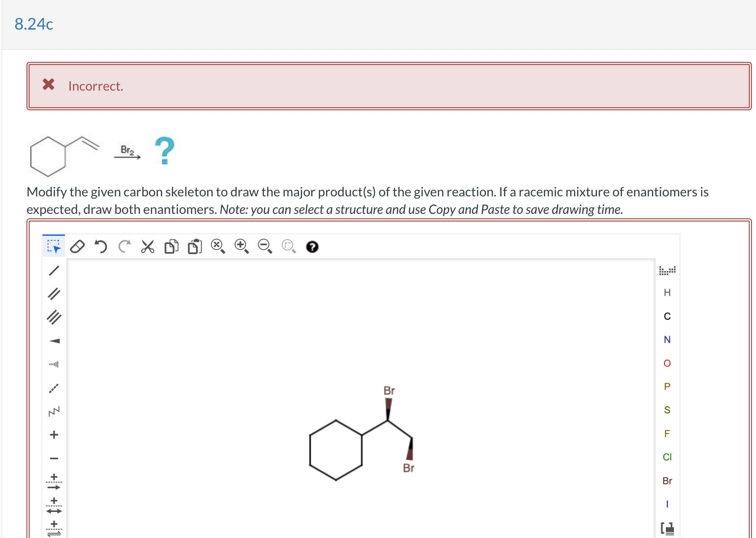Viewport: 756px width, 538px height.
Task: Zoom in on the drawing canvas
Action: pos(241,246)
